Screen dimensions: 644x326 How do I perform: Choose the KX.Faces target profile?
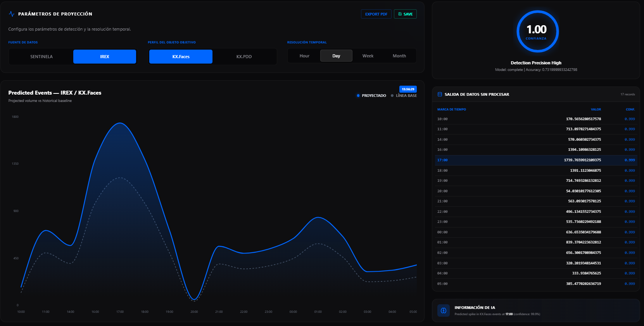(x=181, y=57)
